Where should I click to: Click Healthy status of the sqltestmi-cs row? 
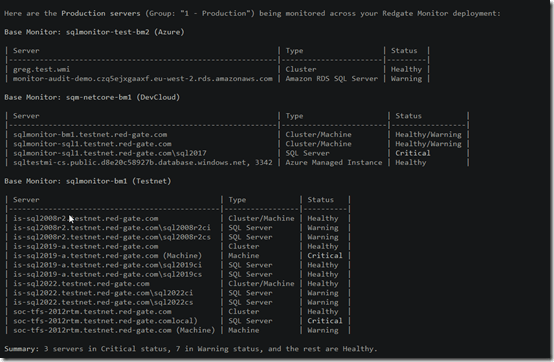(x=411, y=162)
